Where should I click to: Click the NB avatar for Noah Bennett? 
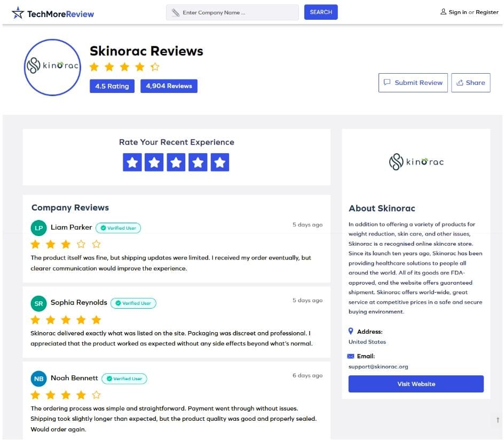(x=38, y=379)
